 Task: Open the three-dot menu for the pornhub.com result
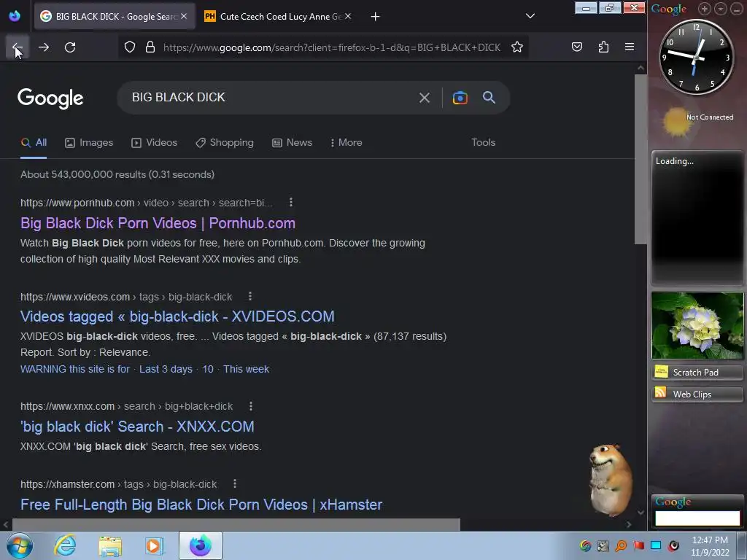click(x=290, y=203)
